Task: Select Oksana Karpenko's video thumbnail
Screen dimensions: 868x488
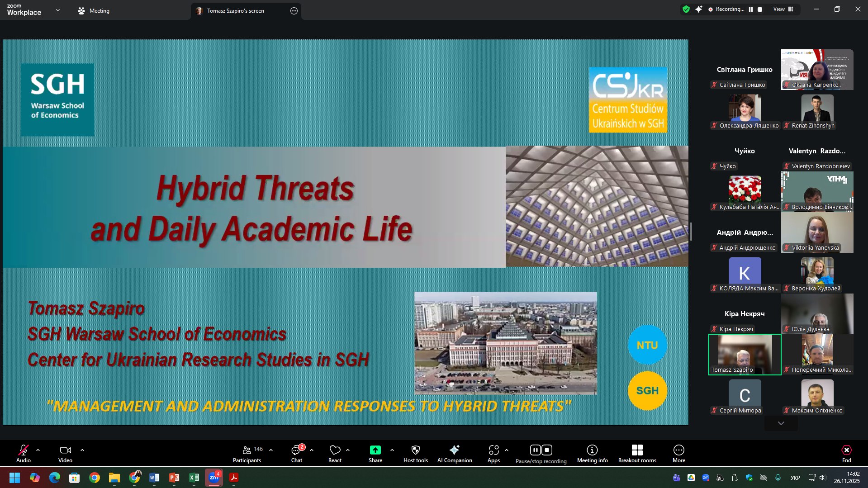Action: click(x=817, y=70)
